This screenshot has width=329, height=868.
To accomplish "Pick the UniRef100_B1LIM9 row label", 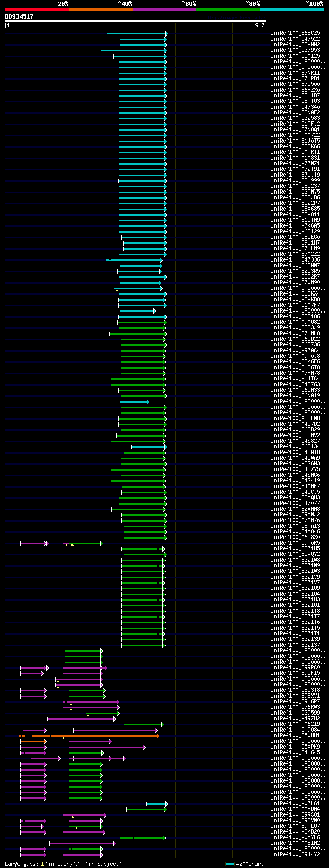I will pos(295,220).
